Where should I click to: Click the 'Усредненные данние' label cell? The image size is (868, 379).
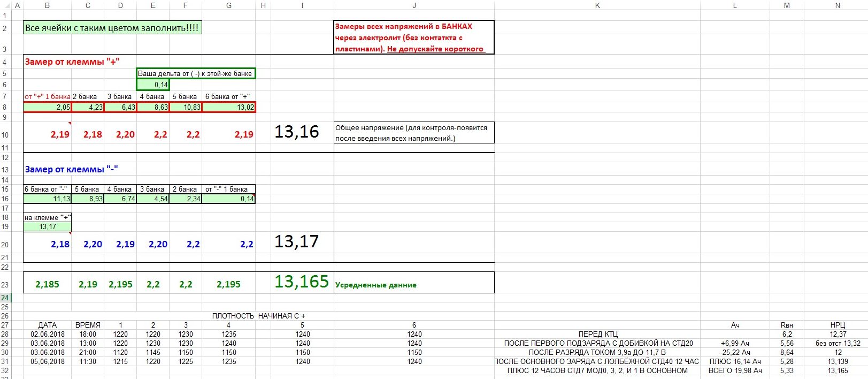pos(376,285)
